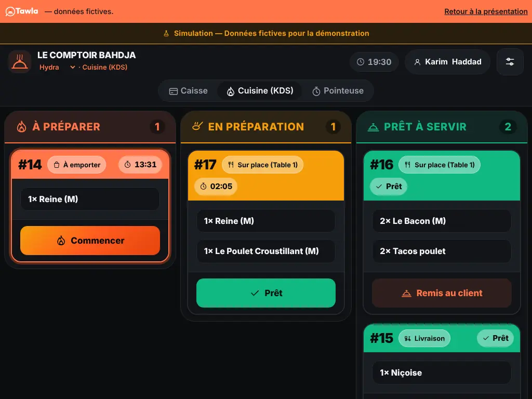Click Remis au client on order #16

pos(442,293)
